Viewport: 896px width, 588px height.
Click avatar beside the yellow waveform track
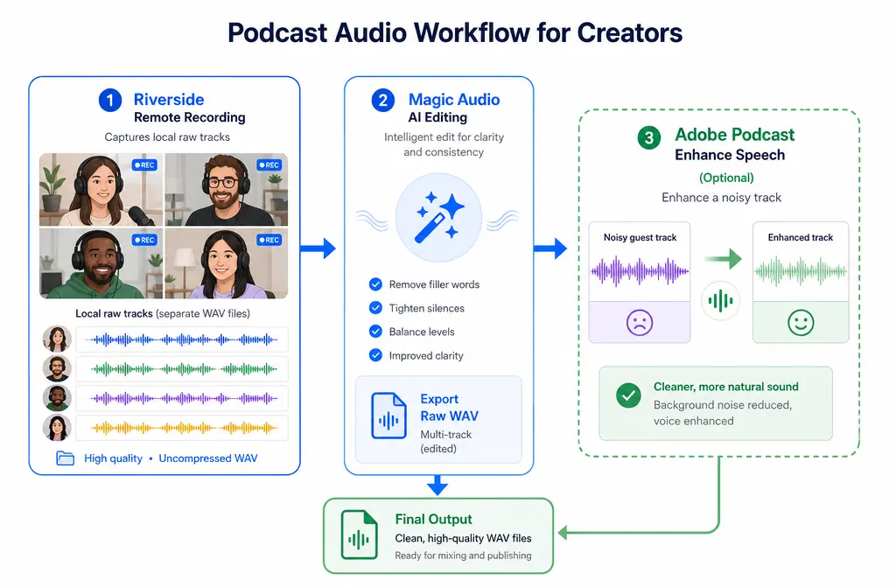[x=57, y=427]
